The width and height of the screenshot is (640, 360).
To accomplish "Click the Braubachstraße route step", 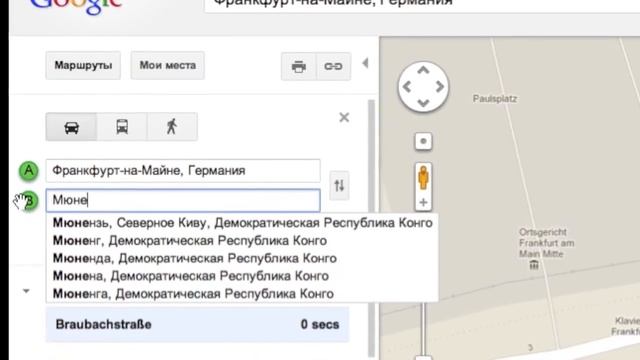I will tap(198, 324).
